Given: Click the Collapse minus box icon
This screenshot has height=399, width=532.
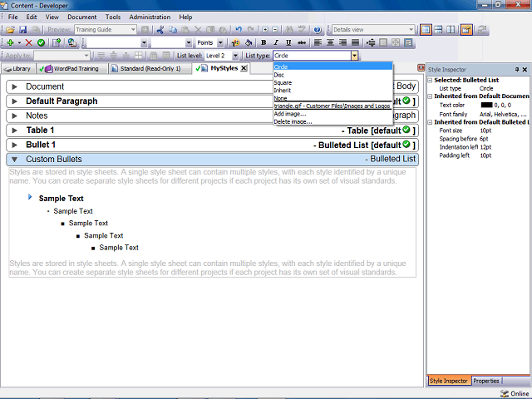Looking at the screenshot, I should click(275, 30).
